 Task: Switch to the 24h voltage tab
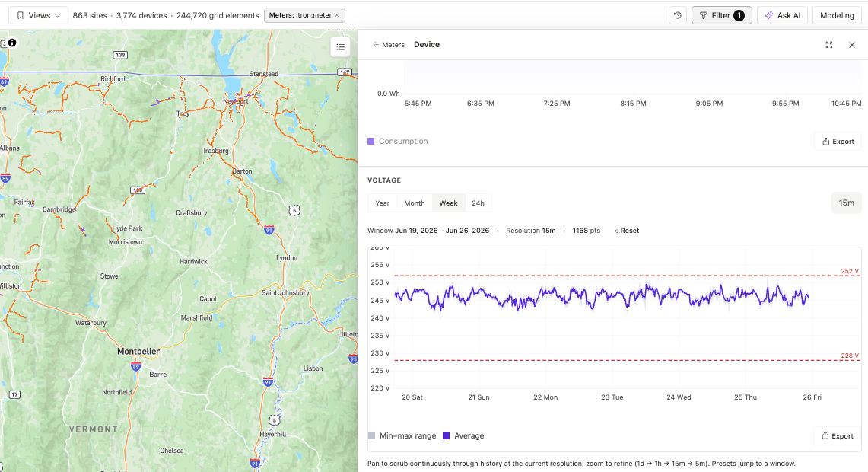(478, 203)
